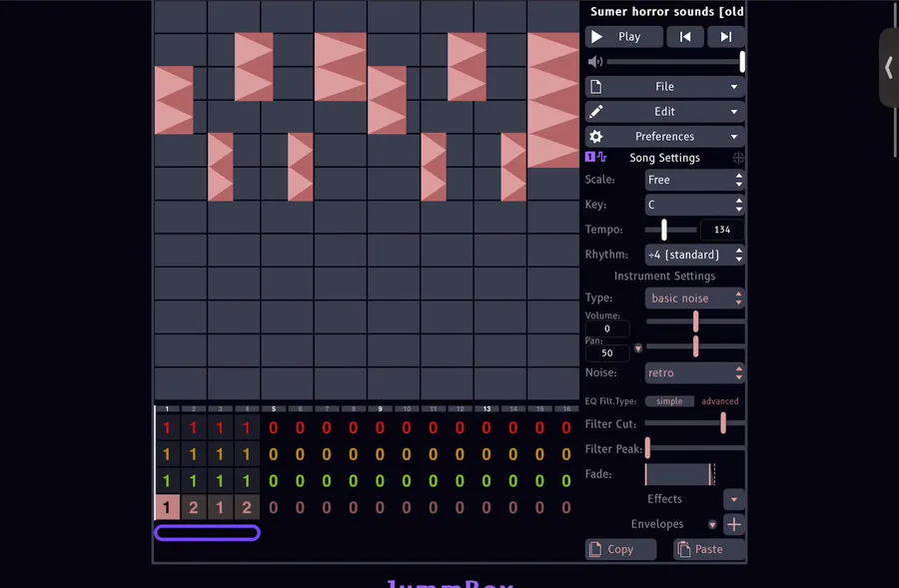This screenshot has width=899, height=588.
Task: Click the purple waveform icon beside Song Settings
Action: coord(595,157)
